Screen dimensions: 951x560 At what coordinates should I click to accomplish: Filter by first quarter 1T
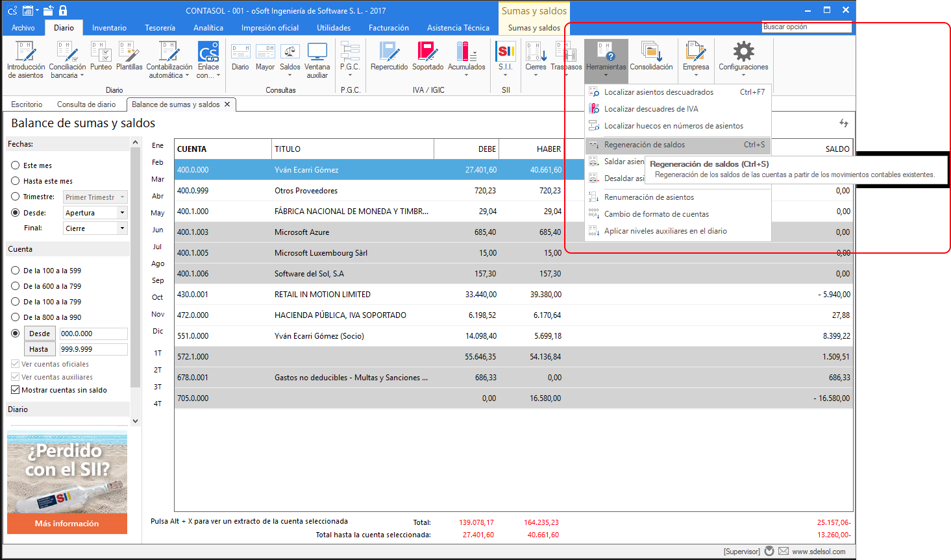[158, 353]
